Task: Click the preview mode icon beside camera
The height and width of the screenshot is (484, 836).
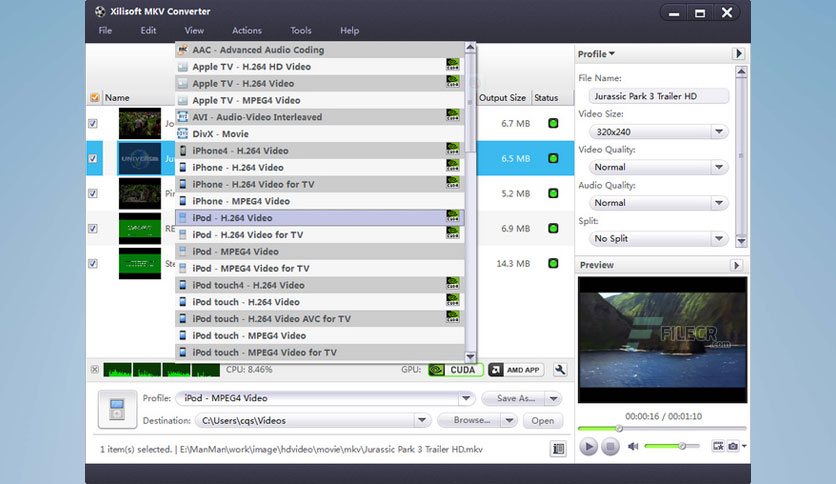Action: [718, 446]
